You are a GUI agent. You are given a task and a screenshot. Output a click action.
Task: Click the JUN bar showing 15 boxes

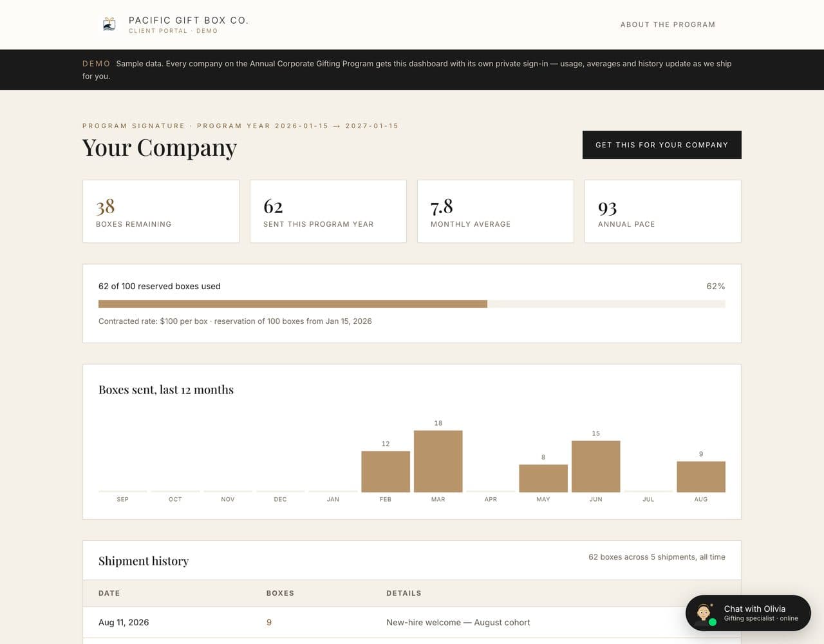(x=596, y=466)
